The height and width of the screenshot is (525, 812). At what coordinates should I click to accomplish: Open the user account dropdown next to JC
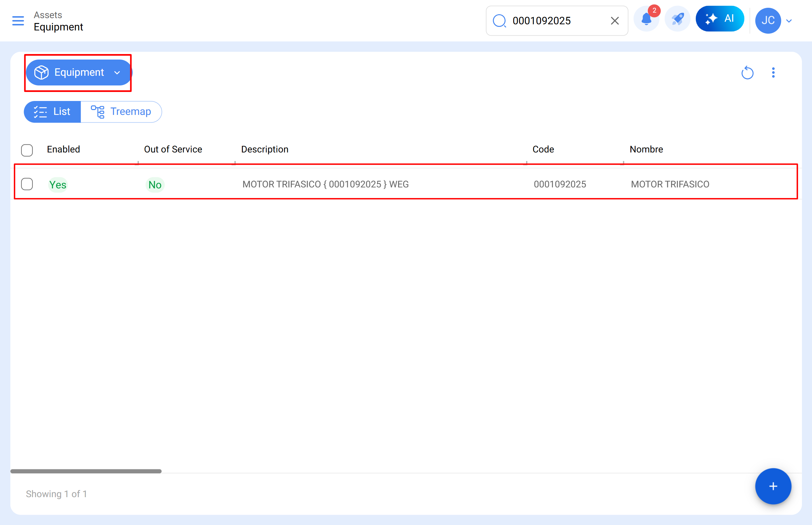pos(789,21)
